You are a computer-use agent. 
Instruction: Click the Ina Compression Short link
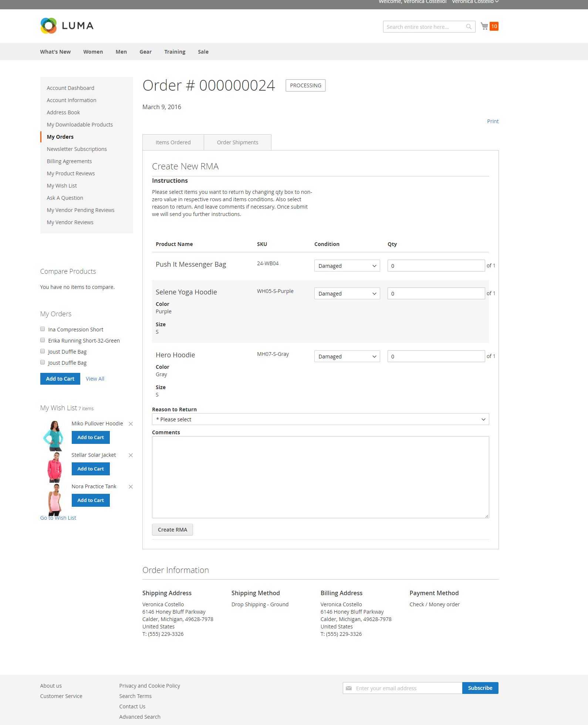click(x=75, y=330)
